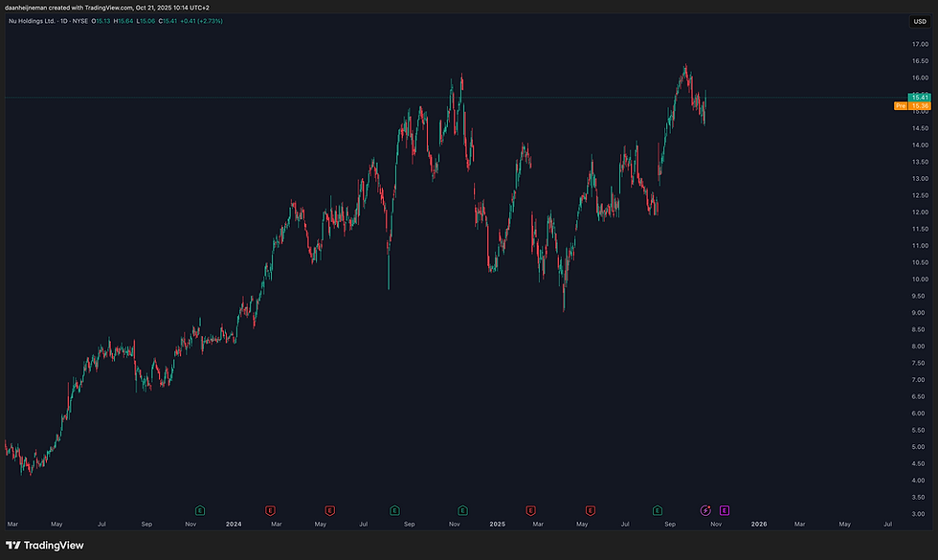Click the orange Pre 15.36 pre-market label
The image size is (938, 560).
click(x=912, y=106)
